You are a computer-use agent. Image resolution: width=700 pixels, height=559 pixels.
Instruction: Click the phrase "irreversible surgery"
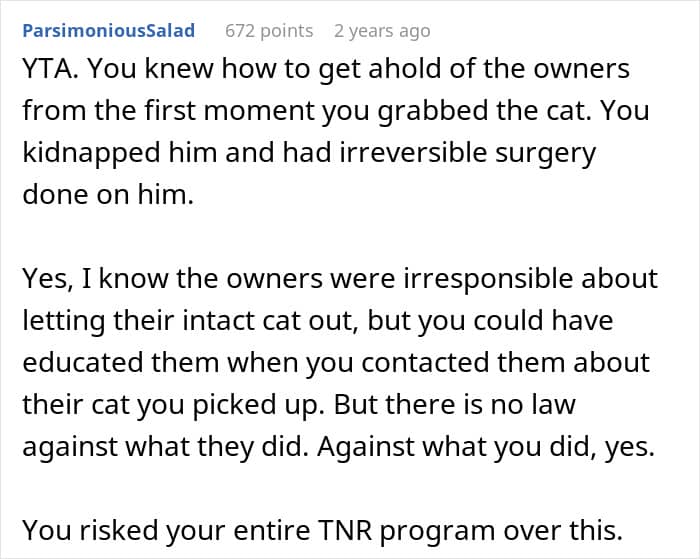click(x=467, y=153)
